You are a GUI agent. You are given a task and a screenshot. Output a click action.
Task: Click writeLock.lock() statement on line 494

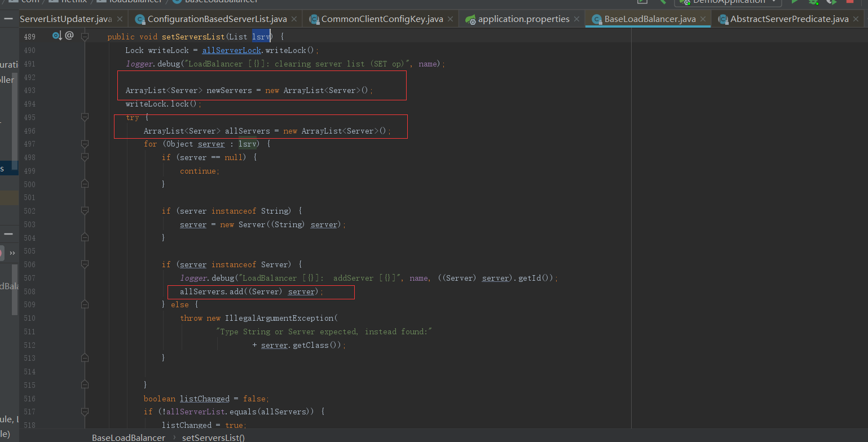point(163,104)
